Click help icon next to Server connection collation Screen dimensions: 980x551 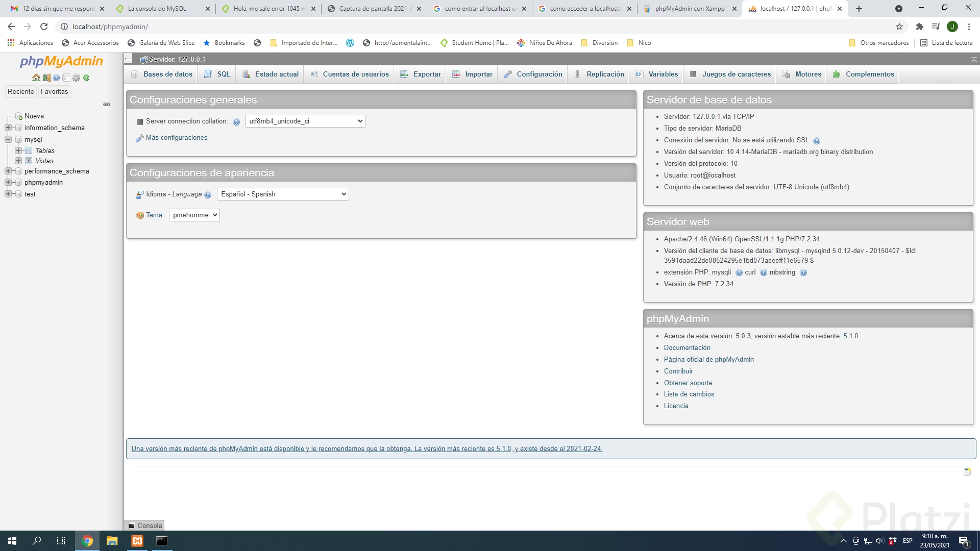click(236, 122)
